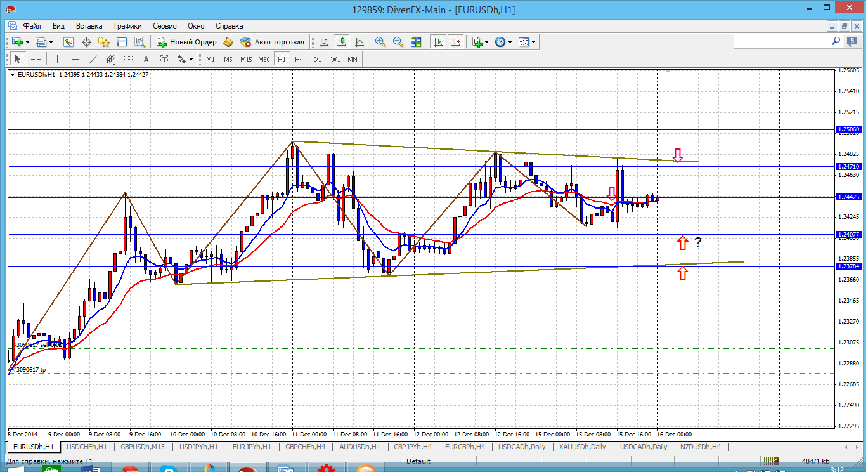
Task: Zoom out of the chart
Action: click(398, 42)
